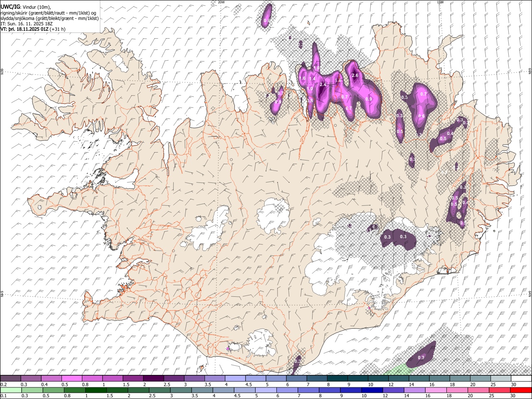Click the bottom-row green swatch starting at 0.5
This screenshot has width=532, height=399.
[x=53, y=390]
